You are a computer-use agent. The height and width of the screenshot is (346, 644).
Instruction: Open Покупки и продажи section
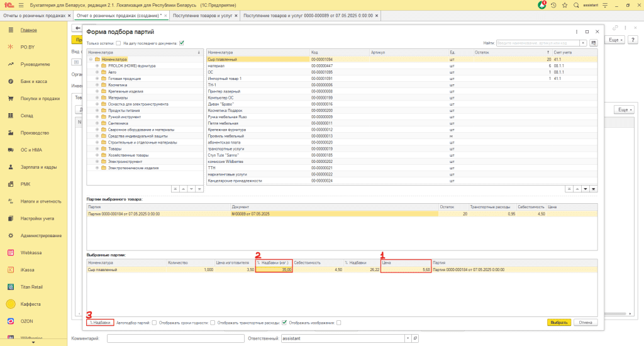pyautogui.click(x=40, y=99)
